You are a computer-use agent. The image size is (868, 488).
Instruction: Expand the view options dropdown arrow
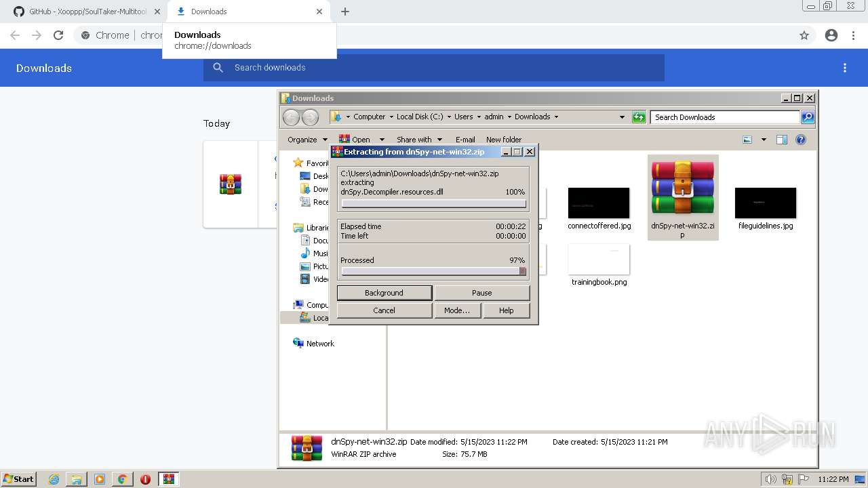(x=764, y=140)
